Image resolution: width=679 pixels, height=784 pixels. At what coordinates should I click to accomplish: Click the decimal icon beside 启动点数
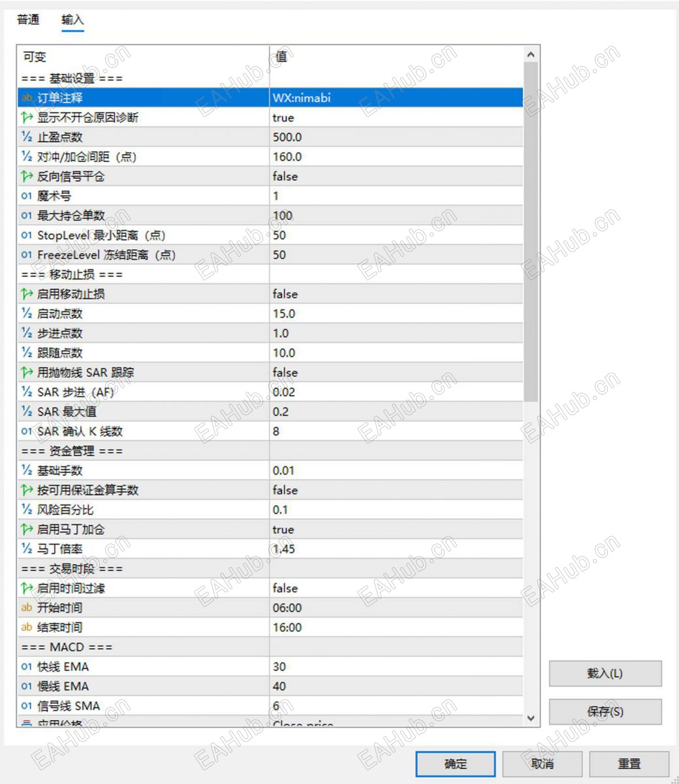[27, 314]
